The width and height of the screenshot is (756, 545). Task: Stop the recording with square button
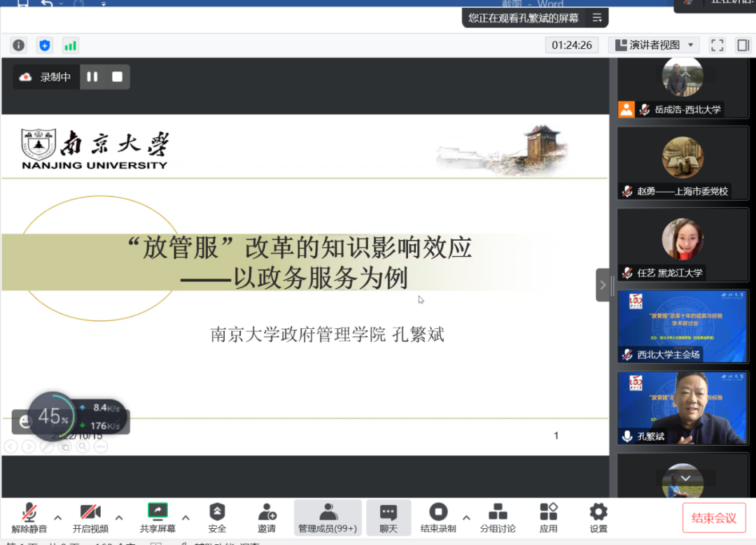click(117, 77)
